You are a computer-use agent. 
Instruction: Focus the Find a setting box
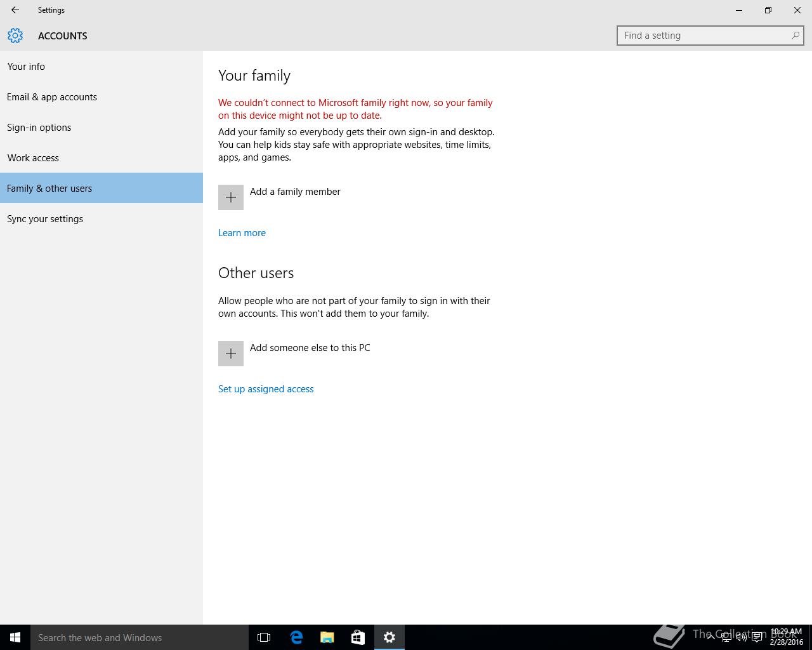(710, 36)
